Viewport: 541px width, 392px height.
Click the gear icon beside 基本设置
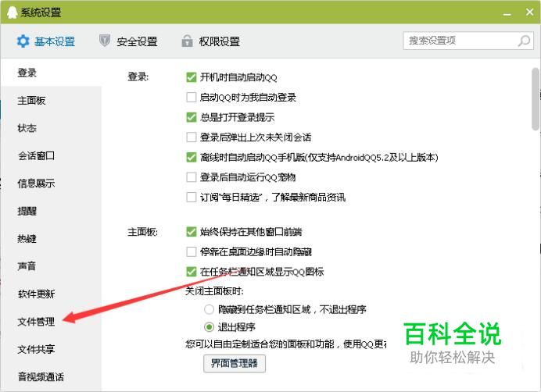point(23,41)
